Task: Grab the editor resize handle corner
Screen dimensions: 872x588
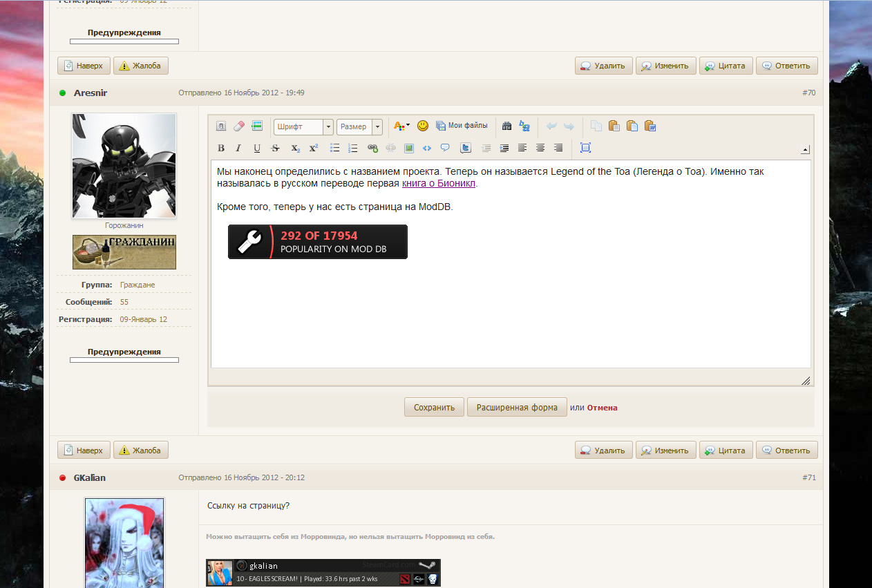Action: tap(806, 381)
